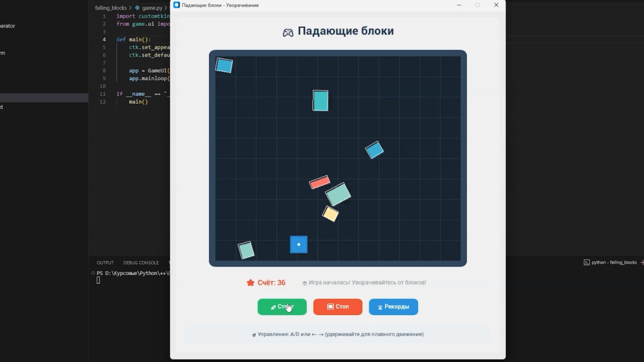
Task: Stop the game with the Стоп button
Action: pyautogui.click(x=337, y=307)
